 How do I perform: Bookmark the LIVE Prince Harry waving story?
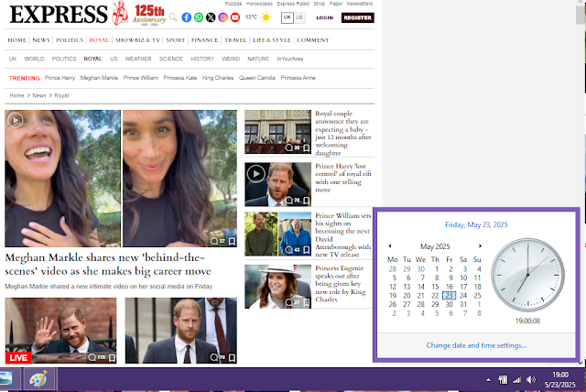click(112, 358)
